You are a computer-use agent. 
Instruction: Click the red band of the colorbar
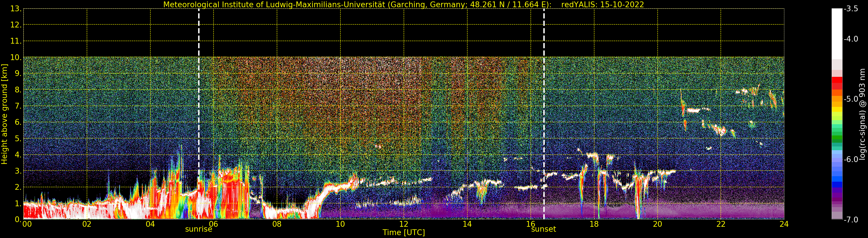[837, 83]
